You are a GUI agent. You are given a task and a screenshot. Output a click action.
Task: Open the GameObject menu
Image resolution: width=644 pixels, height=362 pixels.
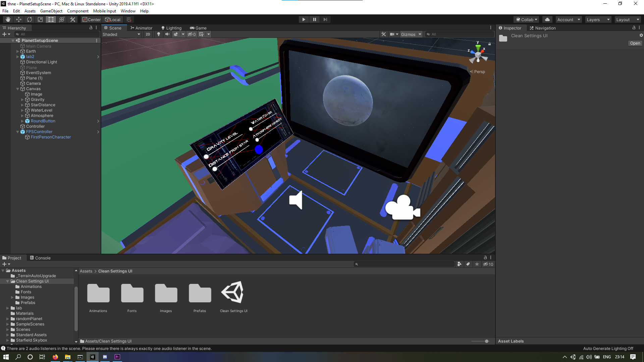pos(51,11)
